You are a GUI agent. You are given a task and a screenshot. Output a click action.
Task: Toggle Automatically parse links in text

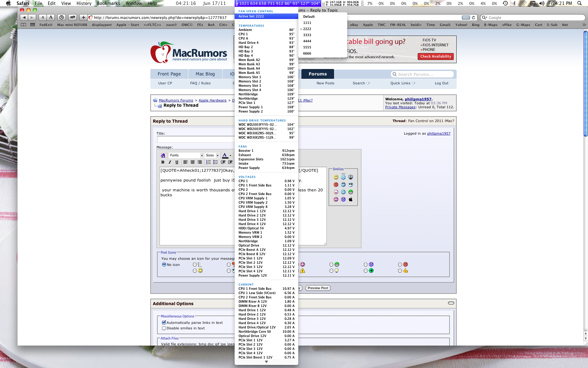click(x=164, y=323)
